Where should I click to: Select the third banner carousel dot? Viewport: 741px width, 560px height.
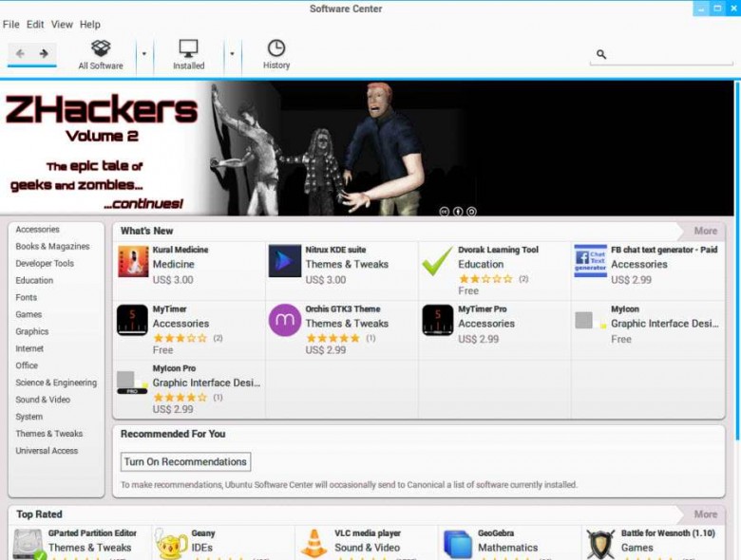471,212
